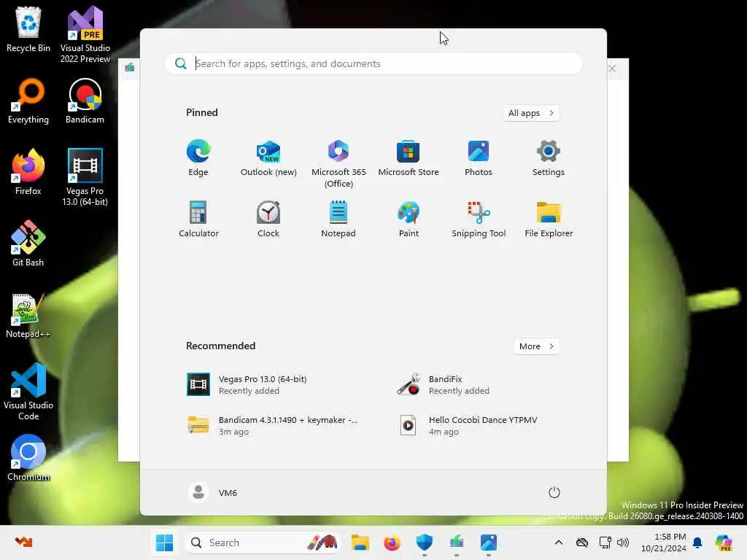Open Hello Cocobi Dance YTPMV file

click(476, 425)
